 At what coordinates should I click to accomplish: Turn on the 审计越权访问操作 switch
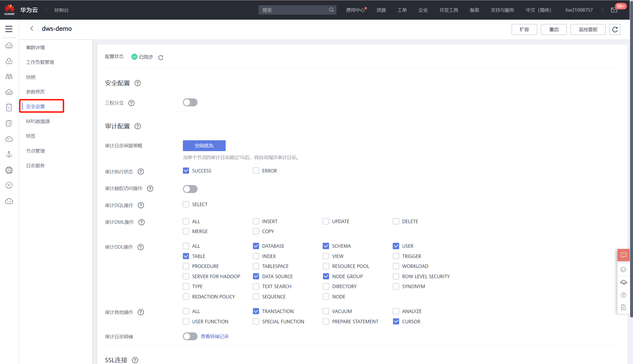pyautogui.click(x=190, y=189)
